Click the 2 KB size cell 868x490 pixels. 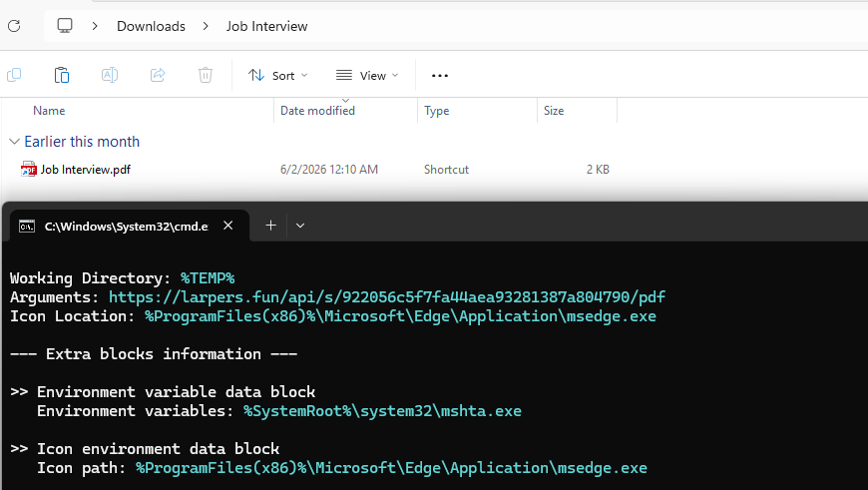point(598,170)
